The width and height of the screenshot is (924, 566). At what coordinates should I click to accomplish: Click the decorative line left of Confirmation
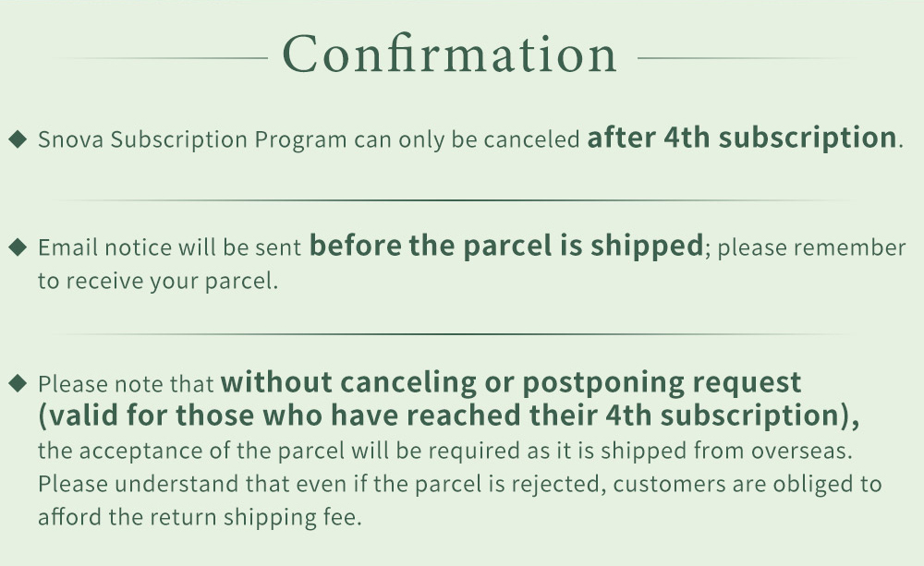tap(164, 57)
